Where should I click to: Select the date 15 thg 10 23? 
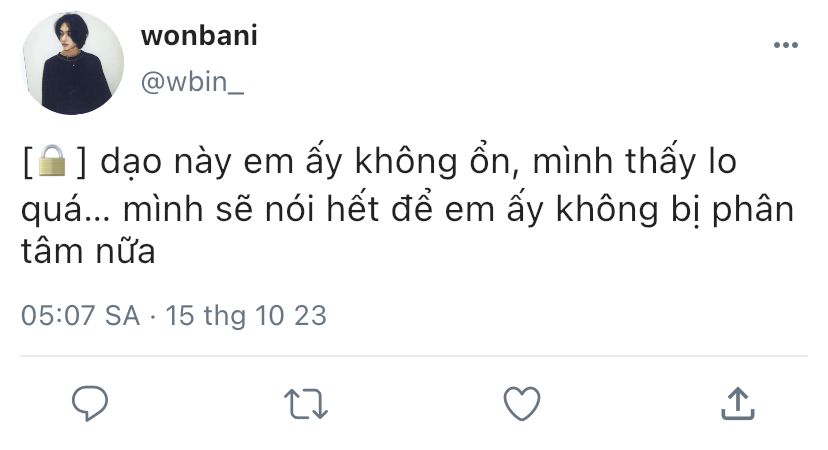coord(246,316)
